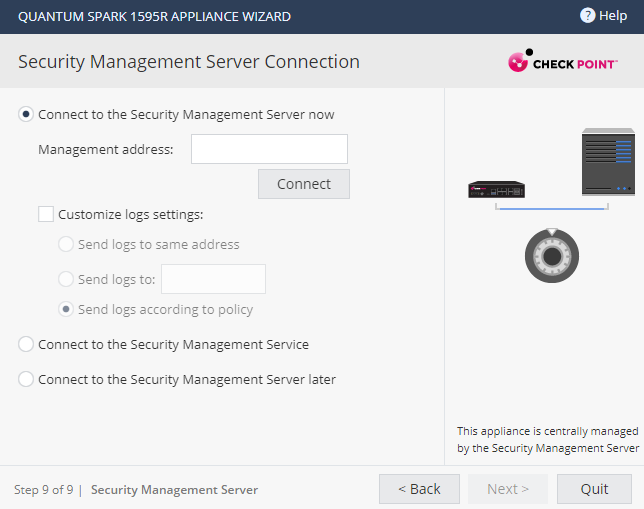
Task: Select Send logs according to policy
Action: coord(66,309)
